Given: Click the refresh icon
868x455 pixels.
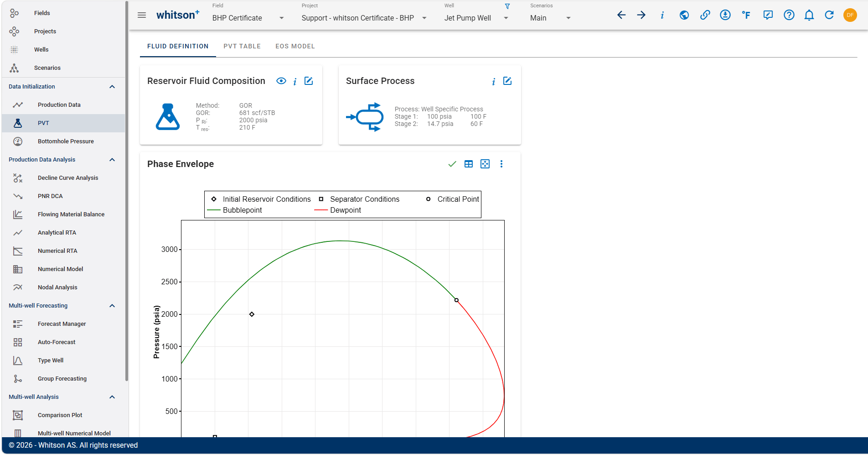Looking at the screenshot, I should [x=829, y=15].
